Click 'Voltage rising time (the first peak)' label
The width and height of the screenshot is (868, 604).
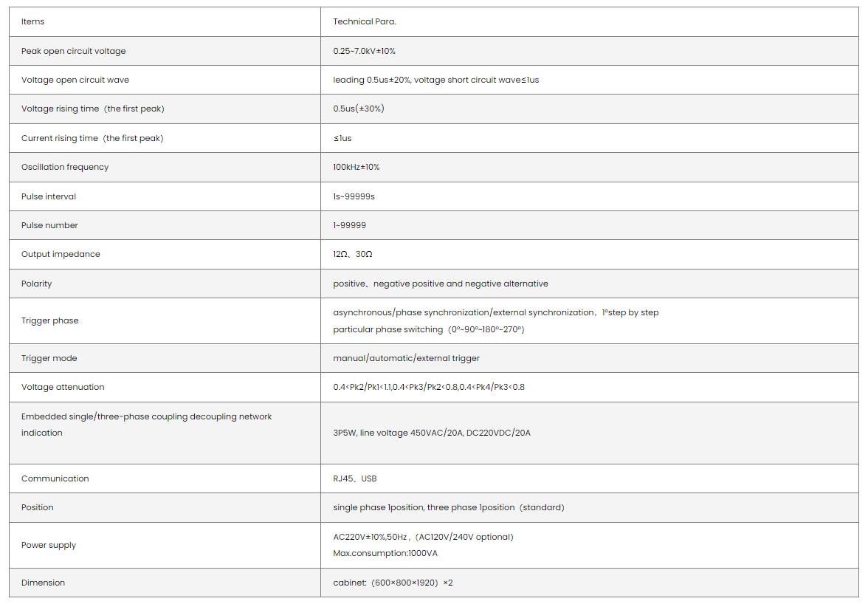93,109
